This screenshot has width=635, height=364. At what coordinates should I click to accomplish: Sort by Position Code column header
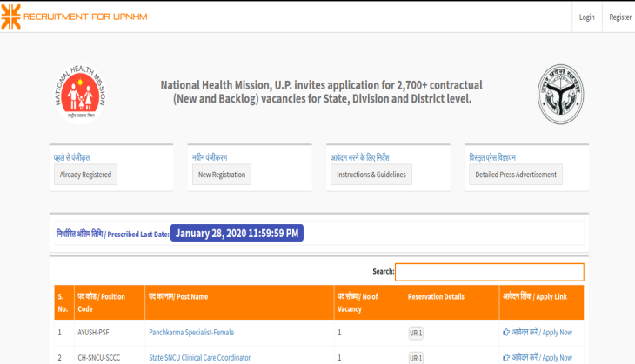tap(110, 302)
